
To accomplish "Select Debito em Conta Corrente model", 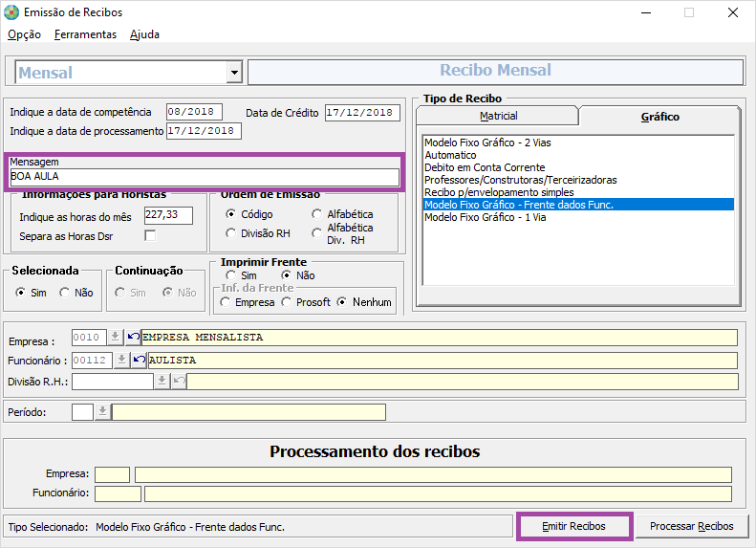I will point(578,167).
